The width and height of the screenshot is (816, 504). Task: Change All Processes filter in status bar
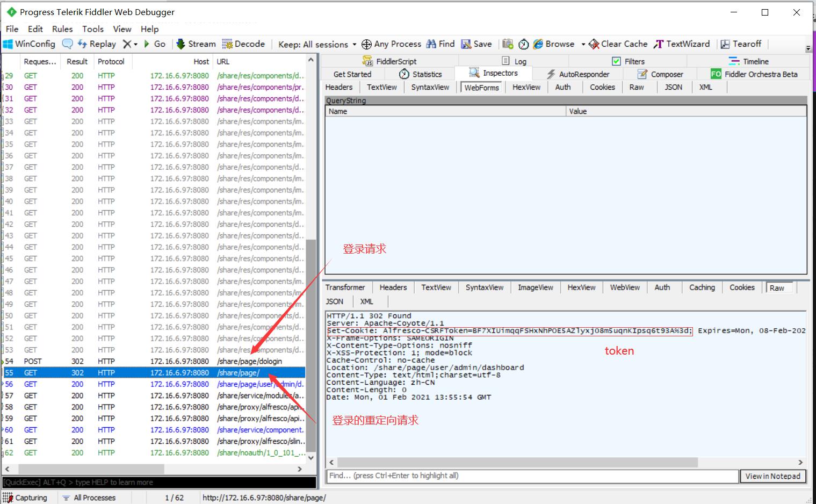(x=89, y=498)
